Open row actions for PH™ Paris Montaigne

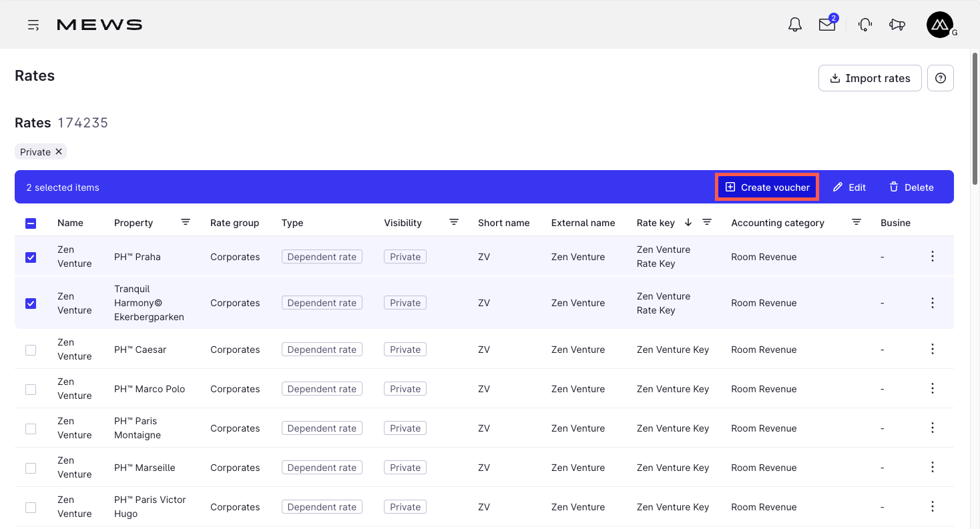tap(933, 428)
